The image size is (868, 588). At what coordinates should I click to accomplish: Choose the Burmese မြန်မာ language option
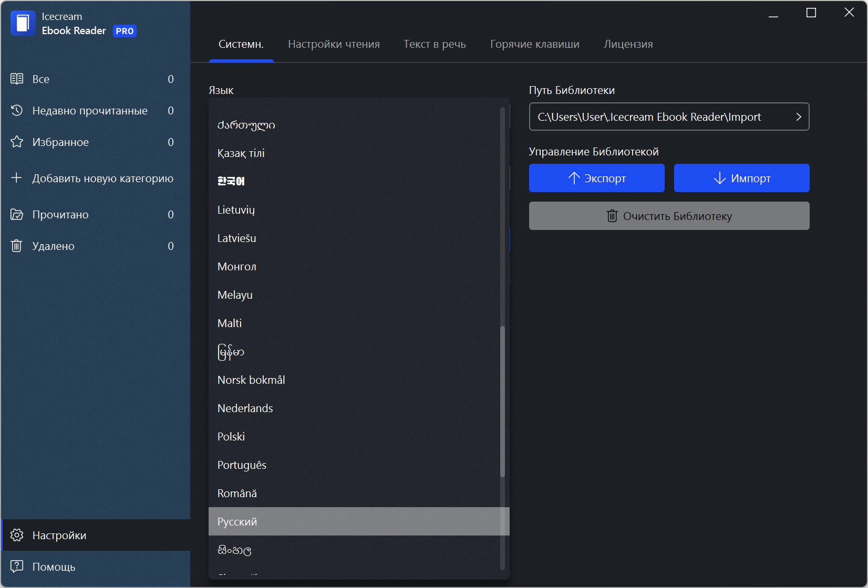click(359, 352)
